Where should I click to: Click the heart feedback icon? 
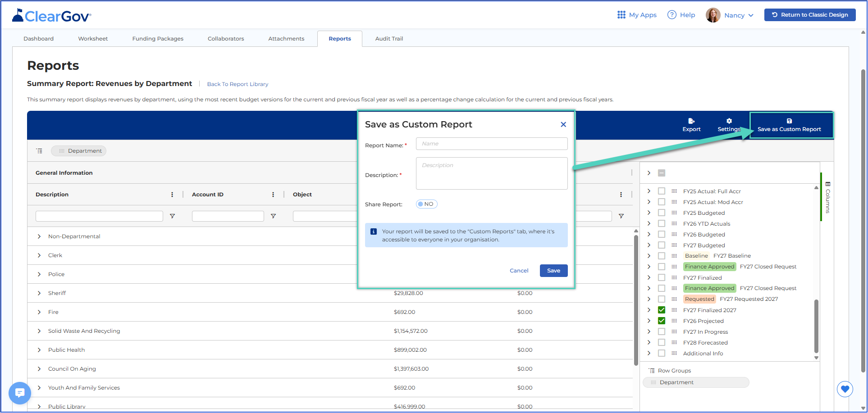click(x=845, y=389)
